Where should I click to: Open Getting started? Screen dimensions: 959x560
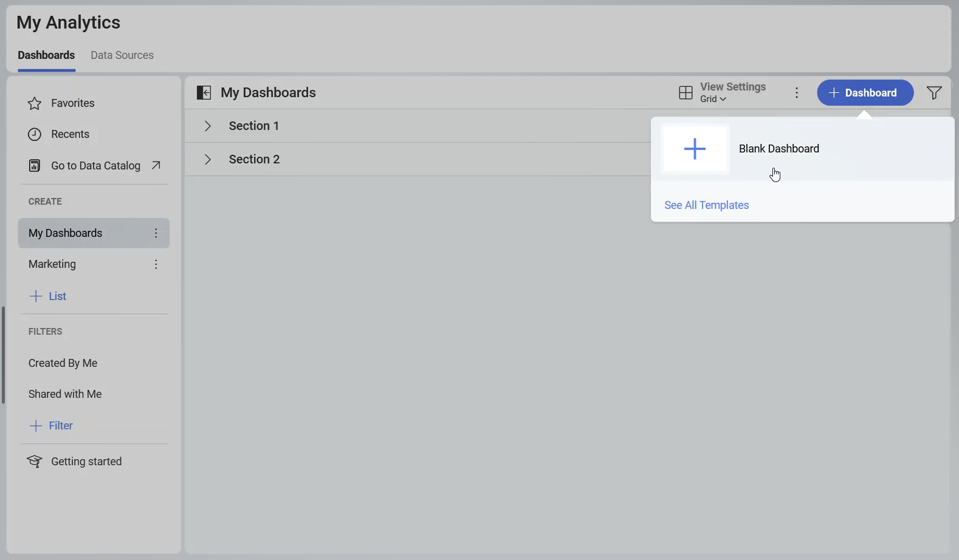[x=74, y=462]
